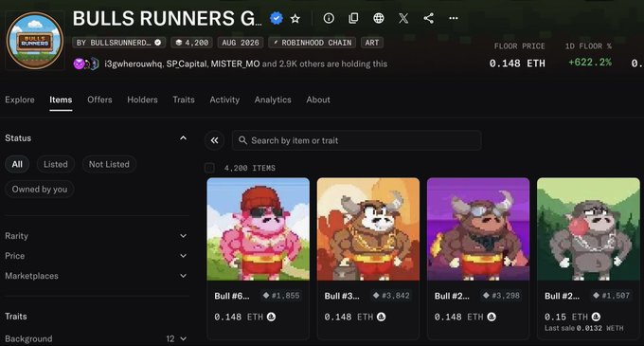The height and width of the screenshot is (346, 644).
Task: Click the rarity rank #1,855 badge
Action: 281,296
